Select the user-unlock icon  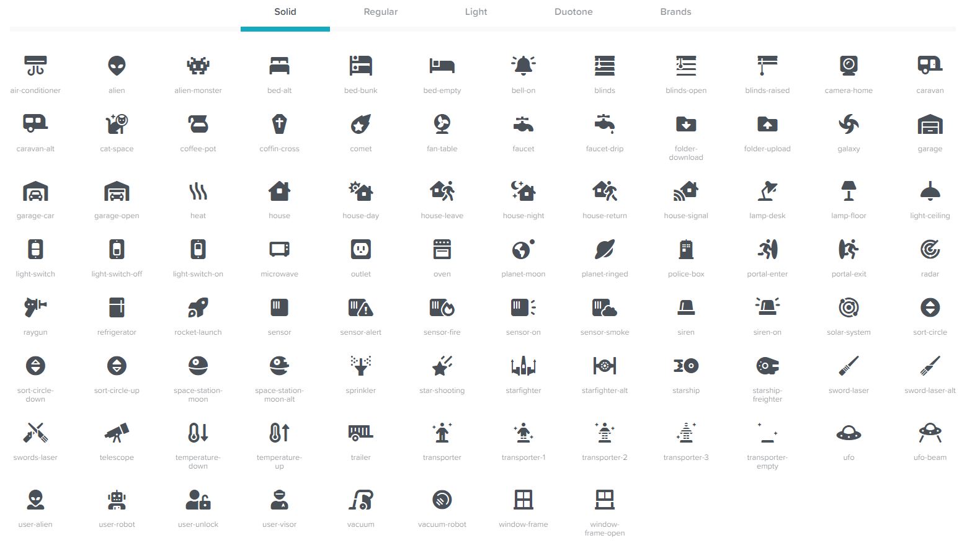coord(198,500)
